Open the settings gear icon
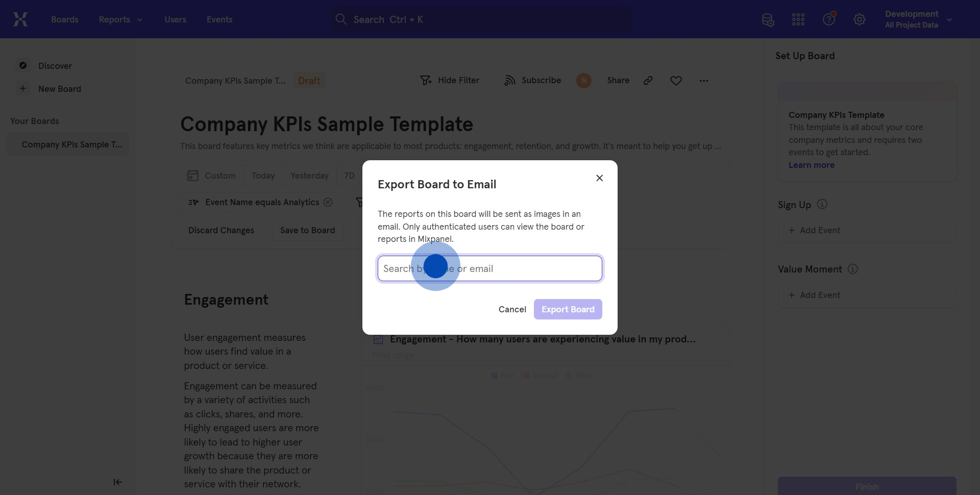This screenshot has width=980, height=495. [x=860, y=20]
